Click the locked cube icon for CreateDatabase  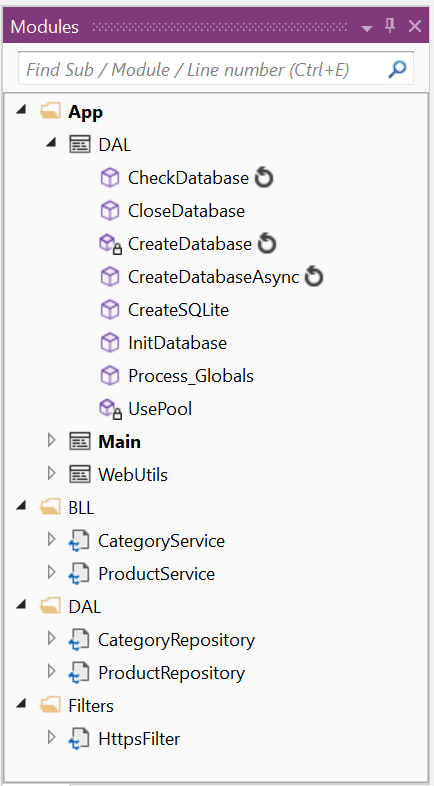[110, 244]
